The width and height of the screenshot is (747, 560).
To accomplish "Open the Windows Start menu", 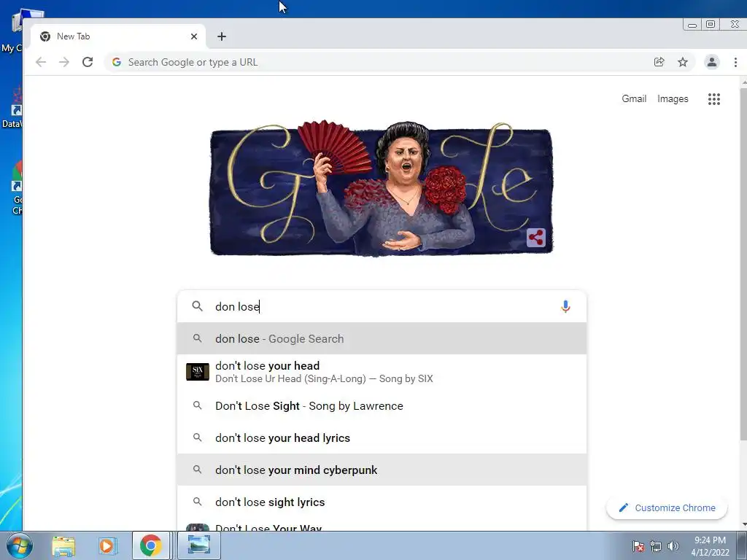I will [x=19, y=545].
